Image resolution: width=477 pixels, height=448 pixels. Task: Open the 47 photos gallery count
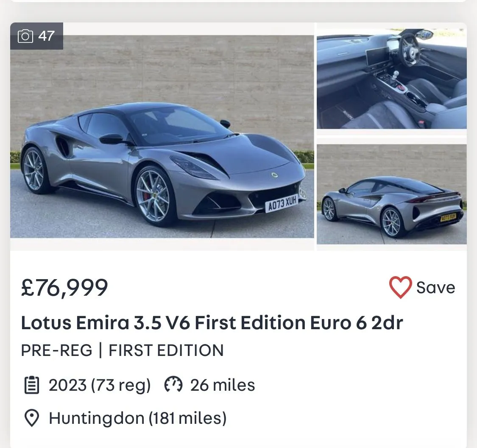[46, 36]
